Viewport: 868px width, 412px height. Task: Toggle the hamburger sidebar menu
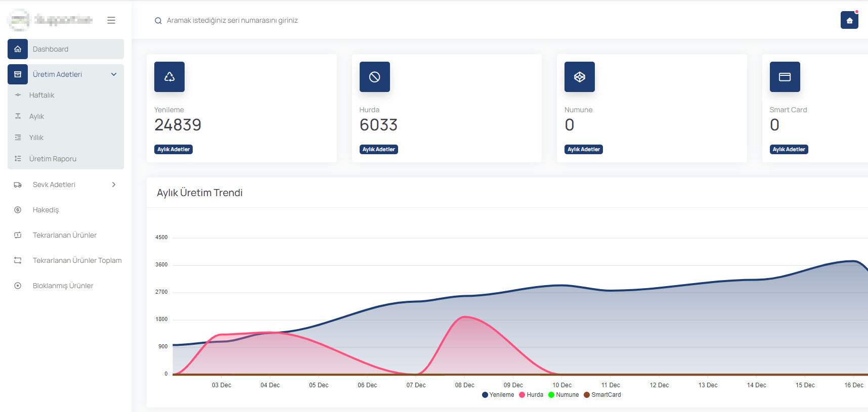pos(111,20)
